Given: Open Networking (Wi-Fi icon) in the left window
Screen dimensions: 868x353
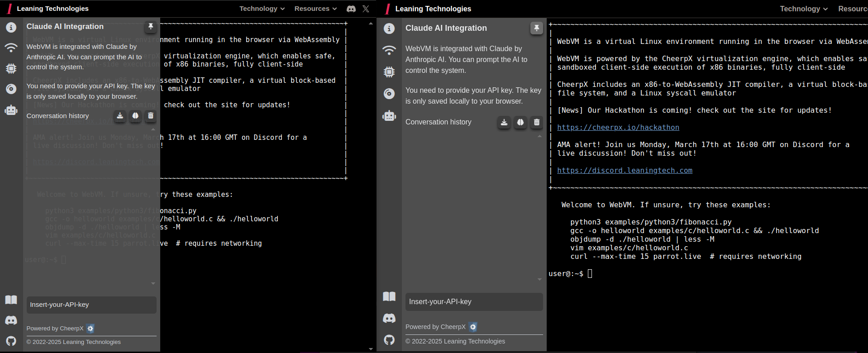Looking at the screenshot, I should pyautogui.click(x=11, y=48).
